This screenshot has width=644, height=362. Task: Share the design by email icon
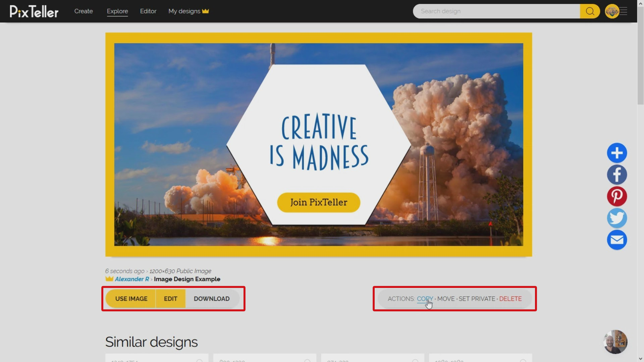pyautogui.click(x=617, y=240)
